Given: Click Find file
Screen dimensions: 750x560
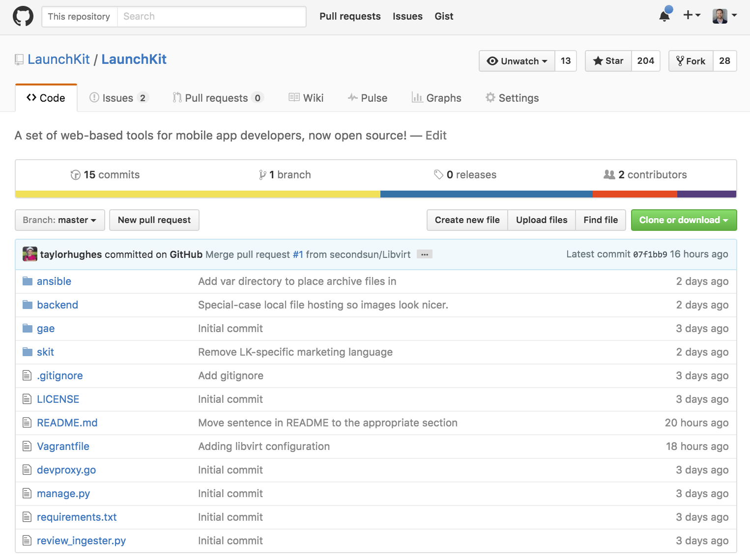Looking at the screenshot, I should click(601, 220).
